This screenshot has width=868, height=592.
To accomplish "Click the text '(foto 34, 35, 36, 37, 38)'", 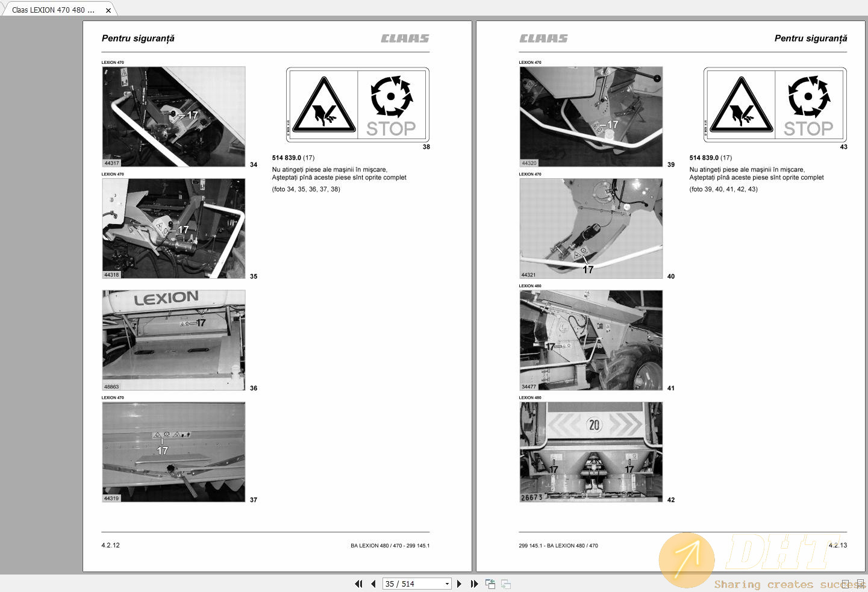I will tap(306, 189).
